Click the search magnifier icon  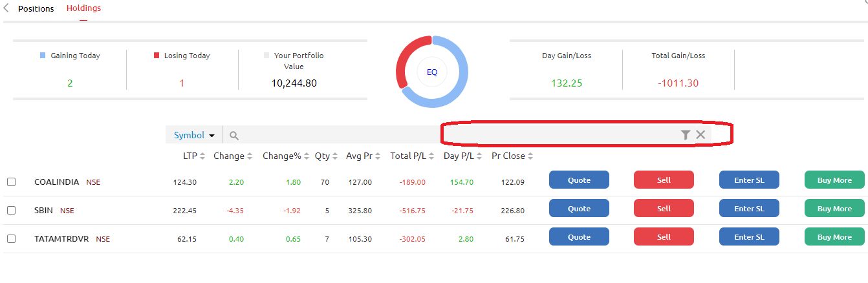pos(234,136)
